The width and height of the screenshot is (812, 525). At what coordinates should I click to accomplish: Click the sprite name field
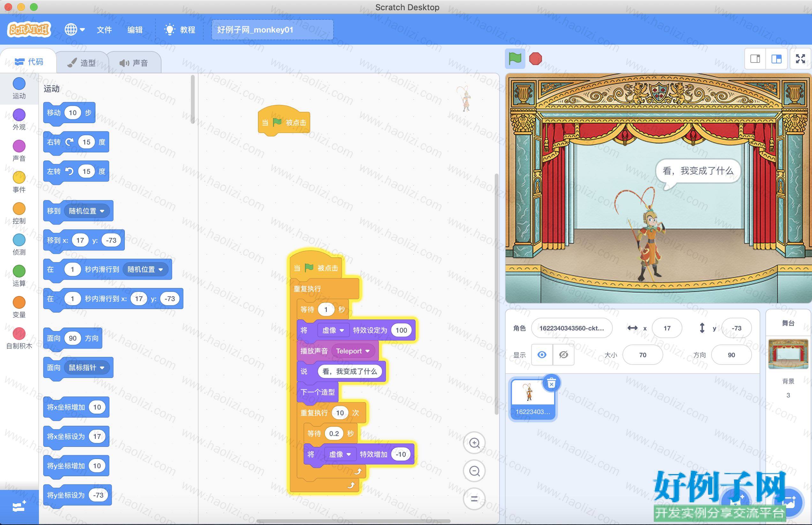click(571, 328)
